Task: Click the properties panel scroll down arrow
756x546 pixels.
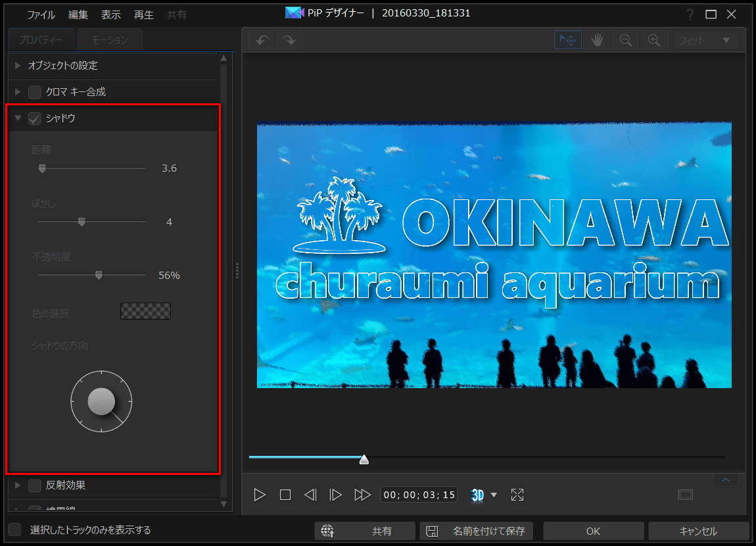Action: coord(224,504)
